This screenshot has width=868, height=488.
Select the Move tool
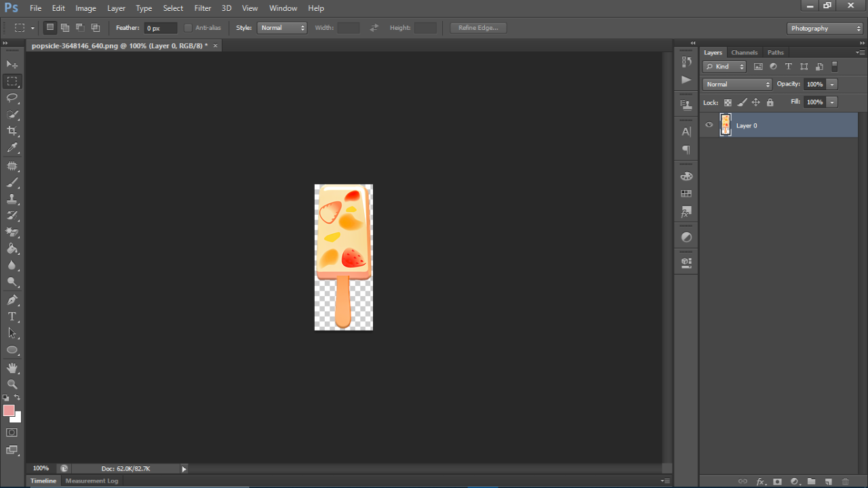pyautogui.click(x=12, y=64)
